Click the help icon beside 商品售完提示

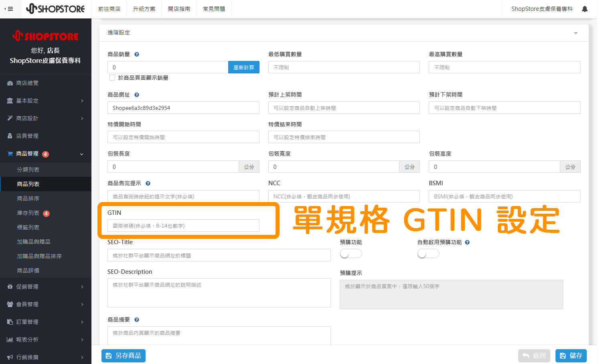point(148,184)
